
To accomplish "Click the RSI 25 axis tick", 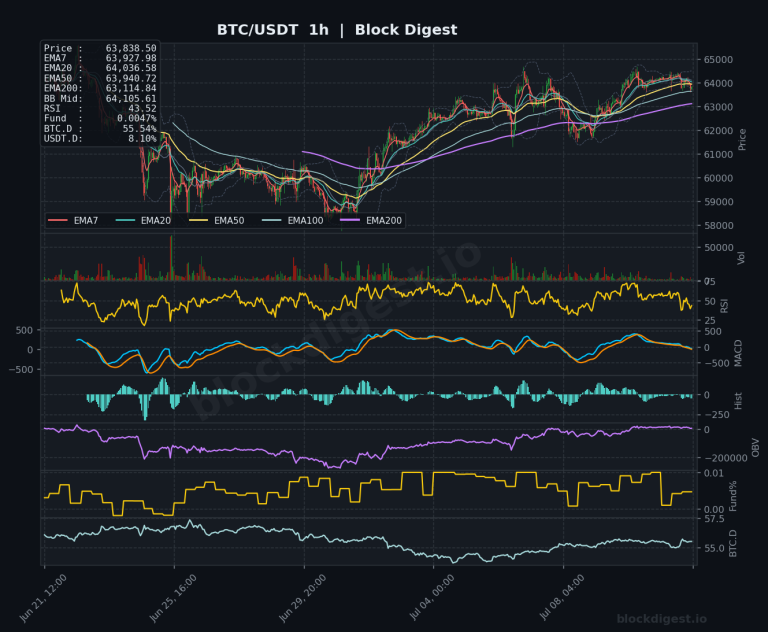I will pyautogui.click(x=709, y=320).
